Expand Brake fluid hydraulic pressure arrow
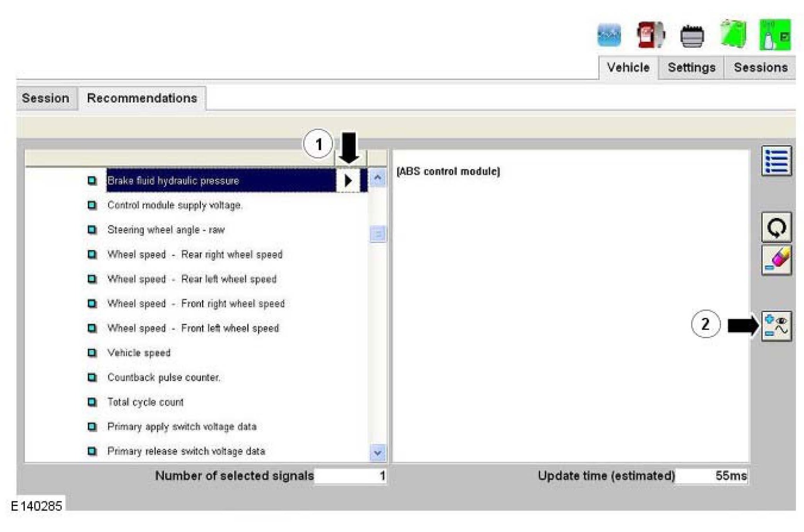Viewport: 804px width, 532px height. [348, 181]
